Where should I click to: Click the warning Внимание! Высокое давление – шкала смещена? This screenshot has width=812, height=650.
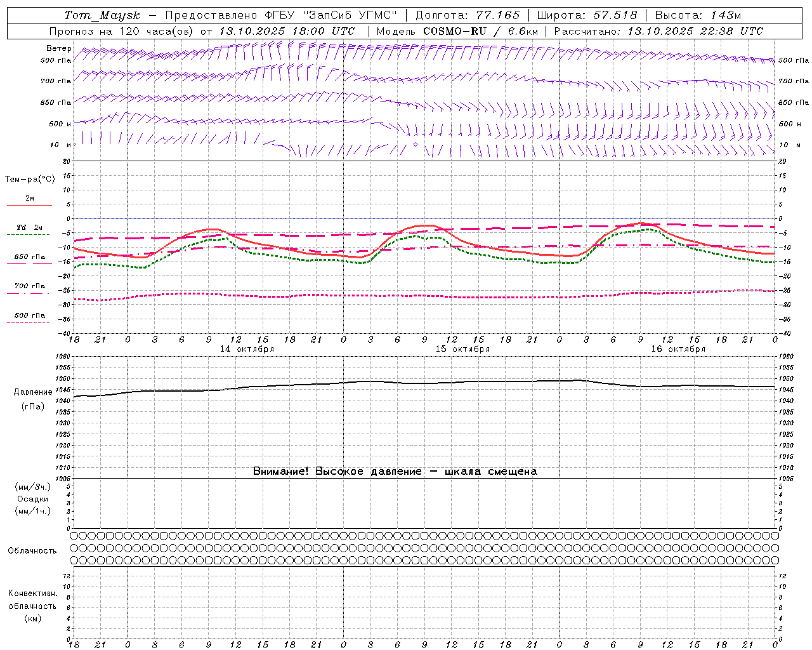tap(395, 471)
